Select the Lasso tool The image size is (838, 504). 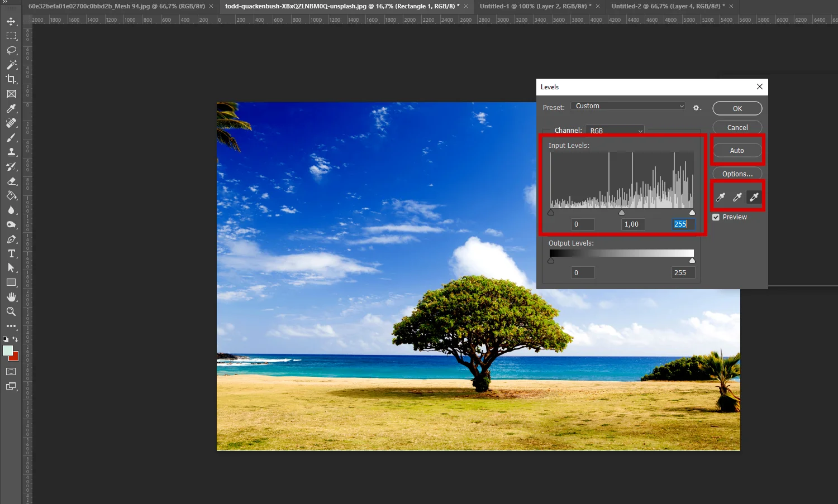coord(11,50)
